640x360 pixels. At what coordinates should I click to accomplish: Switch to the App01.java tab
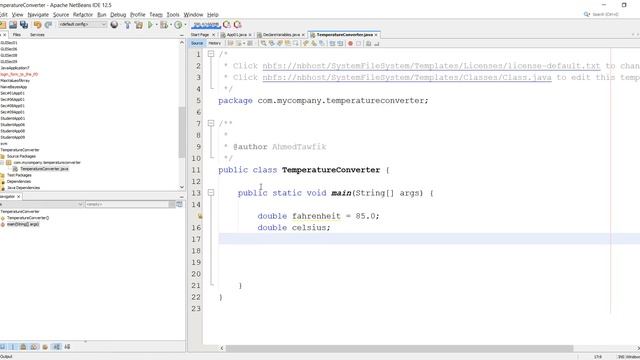pyautogui.click(x=236, y=35)
